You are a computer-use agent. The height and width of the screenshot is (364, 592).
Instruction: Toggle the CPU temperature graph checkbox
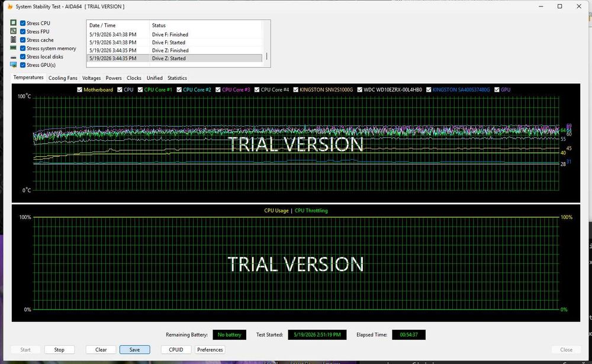pos(120,89)
